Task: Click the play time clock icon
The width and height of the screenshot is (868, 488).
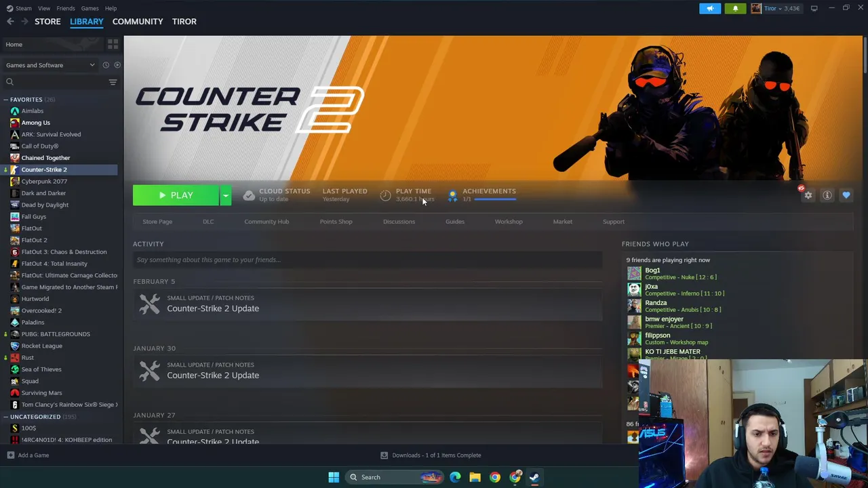Action: pos(385,195)
